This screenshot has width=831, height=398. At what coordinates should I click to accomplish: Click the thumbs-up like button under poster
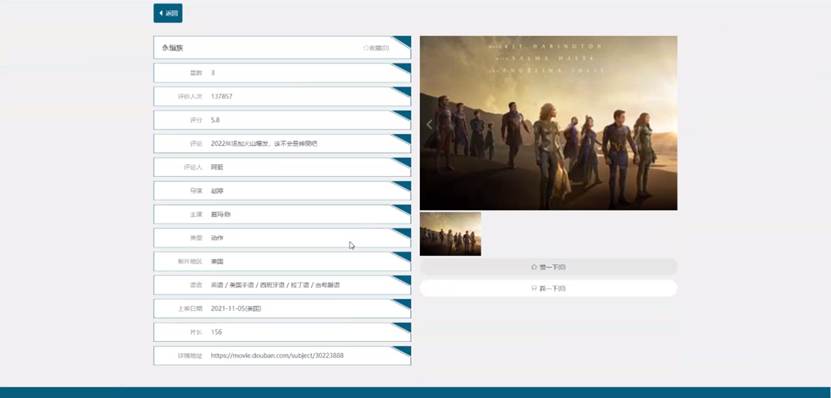[549, 267]
